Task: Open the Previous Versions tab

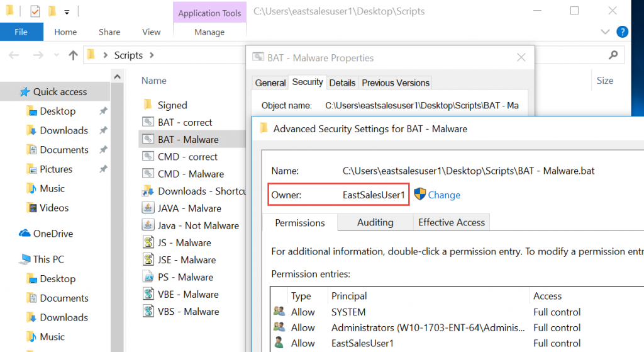Action: [x=396, y=82]
